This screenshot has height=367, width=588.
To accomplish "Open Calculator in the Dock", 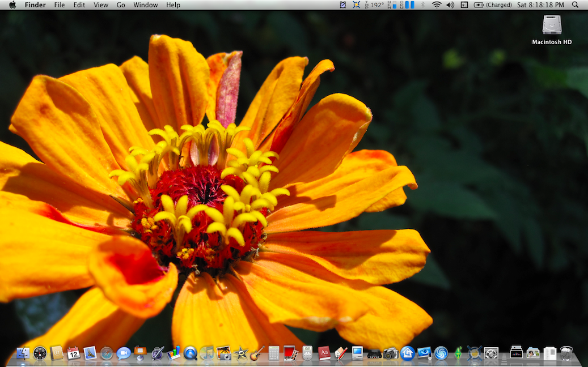I will (274, 353).
